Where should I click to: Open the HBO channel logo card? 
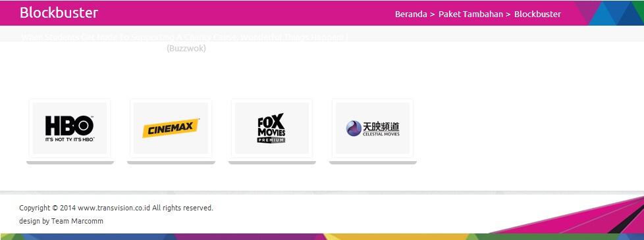click(x=70, y=128)
